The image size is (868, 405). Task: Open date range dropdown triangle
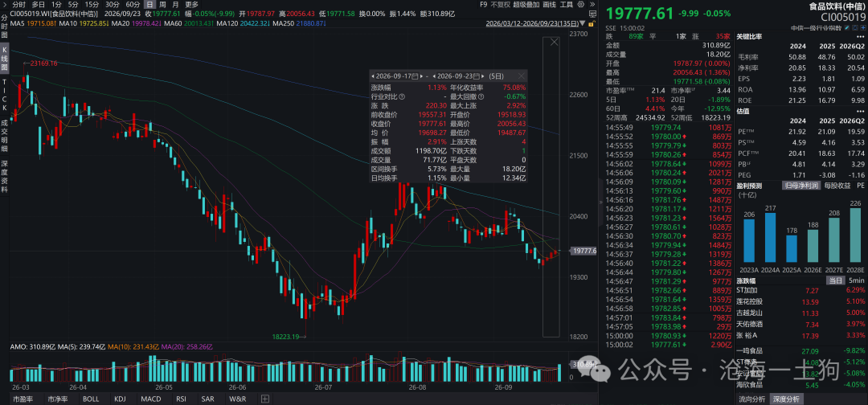coord(583,24)
